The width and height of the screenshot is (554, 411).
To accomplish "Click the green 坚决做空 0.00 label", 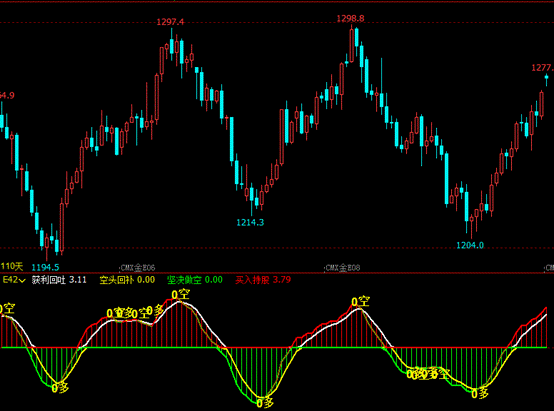I will coord(195,280).
